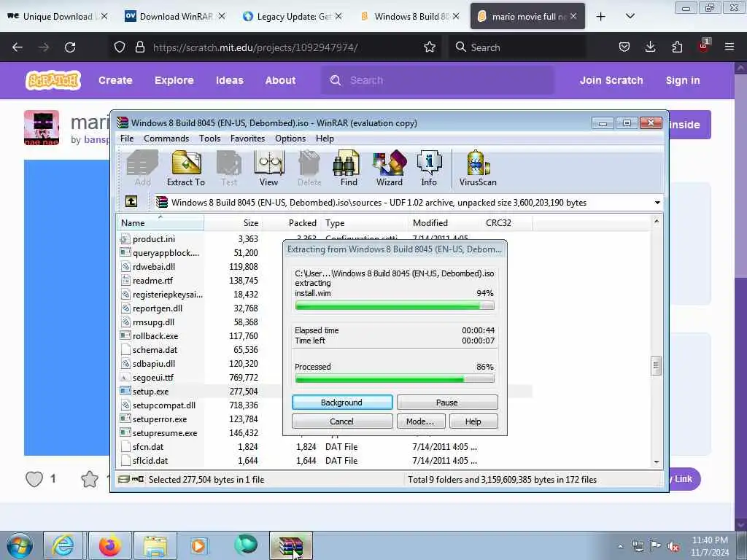Open the Options menu in WinRAR
747x560 pixels.
290,139
